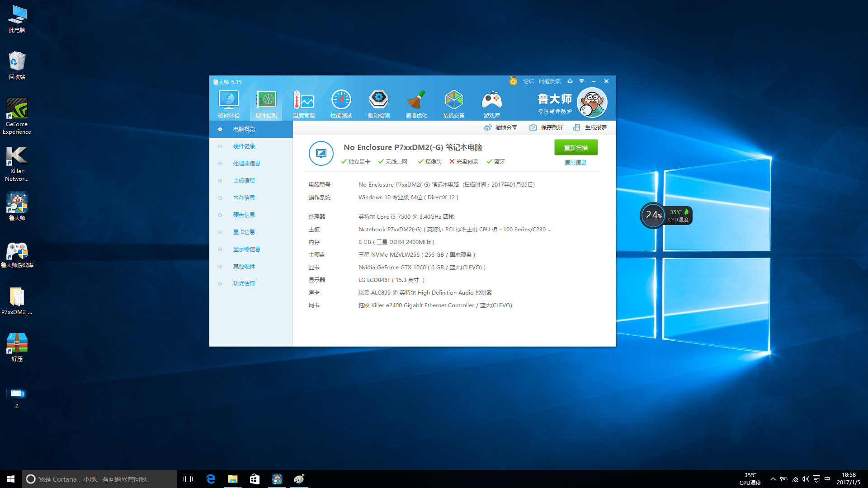Click the 独立显卡 feature indicator

356,162
